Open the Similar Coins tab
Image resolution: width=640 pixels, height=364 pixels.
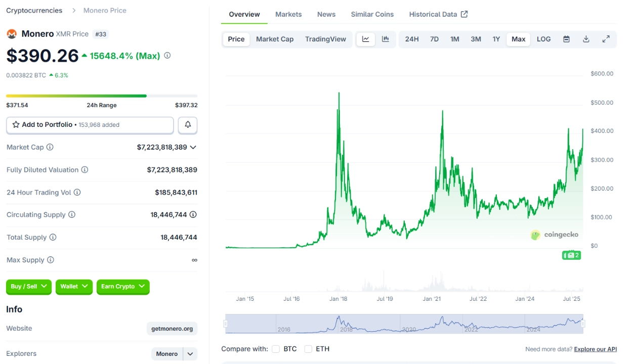[372, 14]
